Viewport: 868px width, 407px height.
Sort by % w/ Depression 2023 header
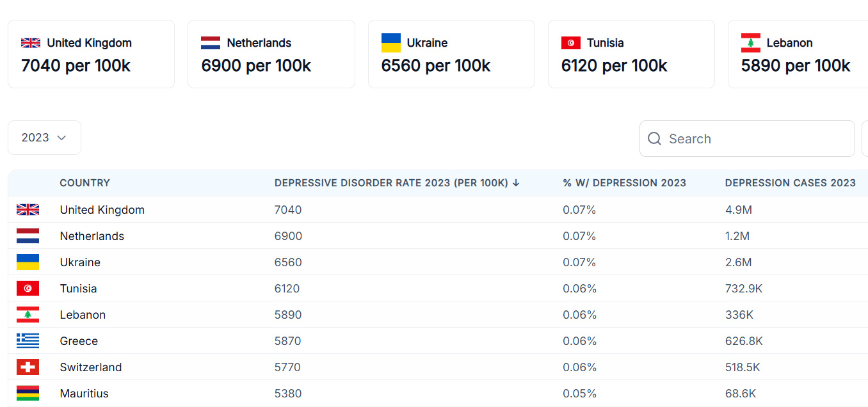point(624,183)
